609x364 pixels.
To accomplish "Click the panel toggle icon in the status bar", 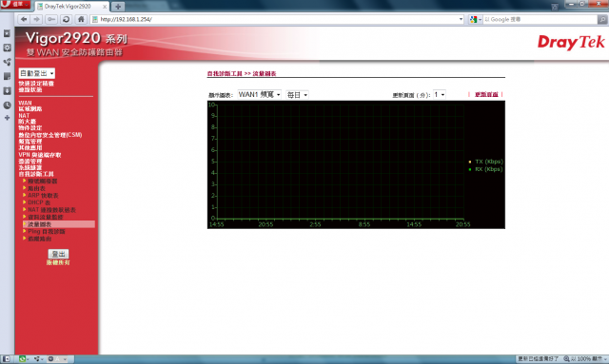I will [x=7, y=359].
